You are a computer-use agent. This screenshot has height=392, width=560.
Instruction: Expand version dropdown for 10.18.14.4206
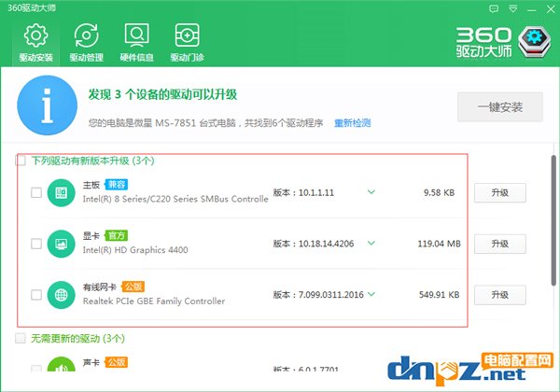tap(371, 243)
